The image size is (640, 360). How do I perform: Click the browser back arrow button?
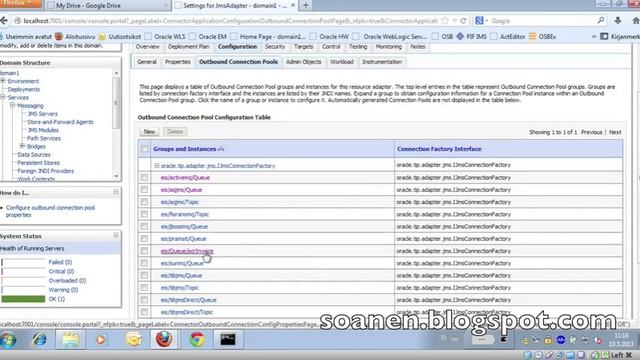[4, 21]
